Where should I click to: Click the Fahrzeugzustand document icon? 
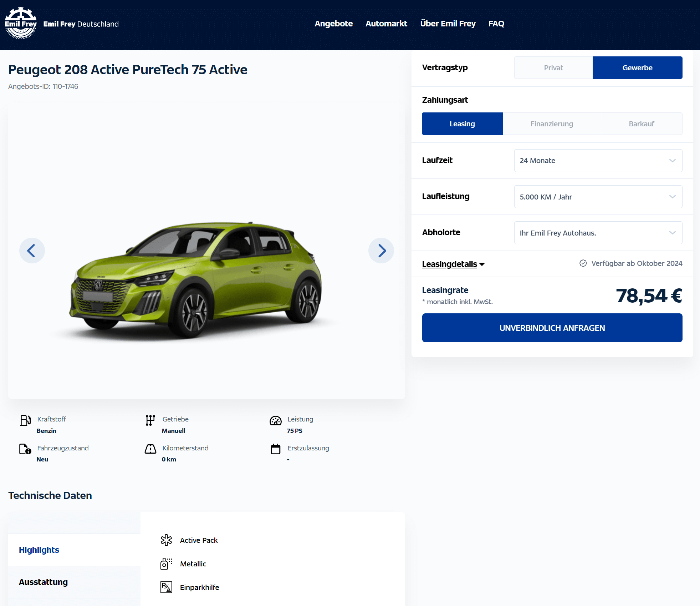click(x=25, y=449)
